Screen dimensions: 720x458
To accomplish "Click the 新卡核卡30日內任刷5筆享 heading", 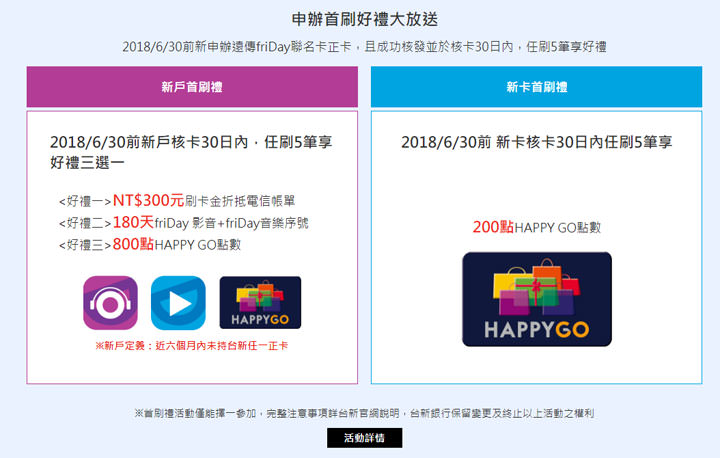I will coord(536,142).
